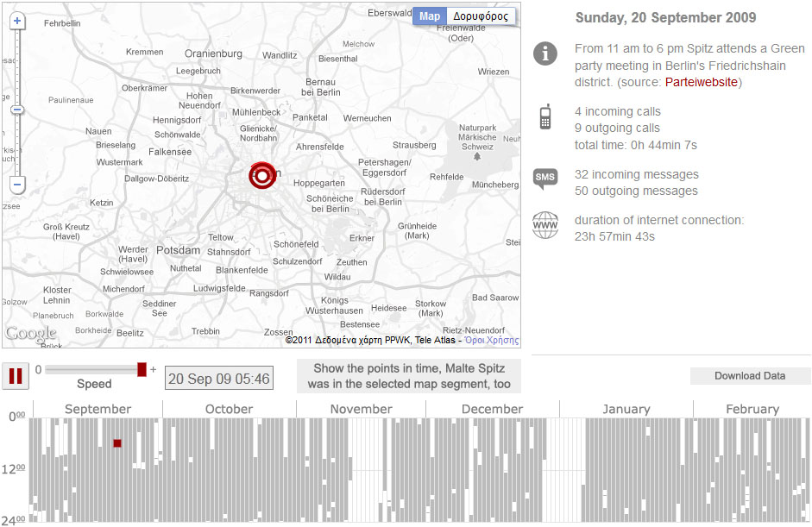Screen dimensions: 812x527
Task: Click the Download Data button
Action: pyautogui.click(x=750, y=376)
